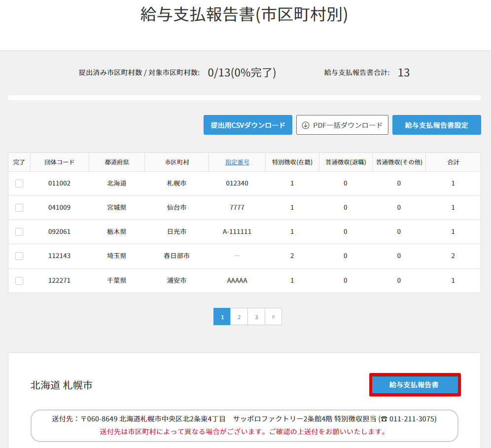The image size is (491, 448).
Task: Go to next pages via » arrow
Action: 273,317
